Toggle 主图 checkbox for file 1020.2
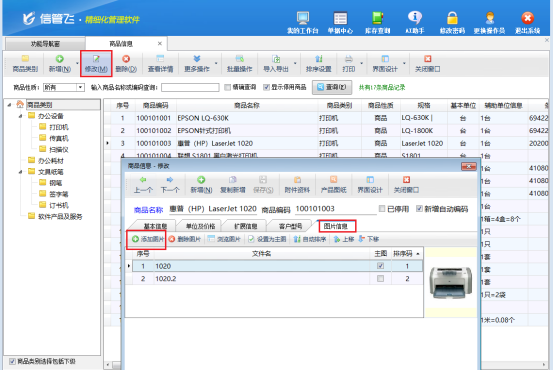Viewport: 553px width, 370px height. tap(380, 279)
